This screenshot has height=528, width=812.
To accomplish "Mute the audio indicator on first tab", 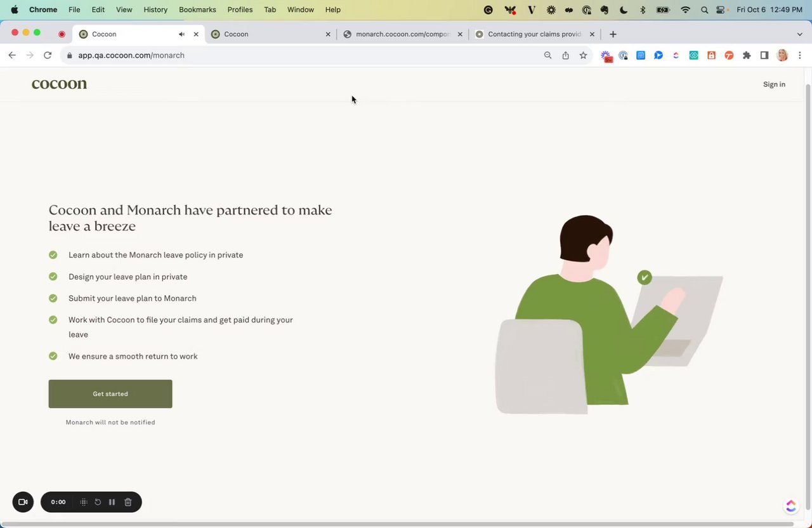I will tap(181, 34).
